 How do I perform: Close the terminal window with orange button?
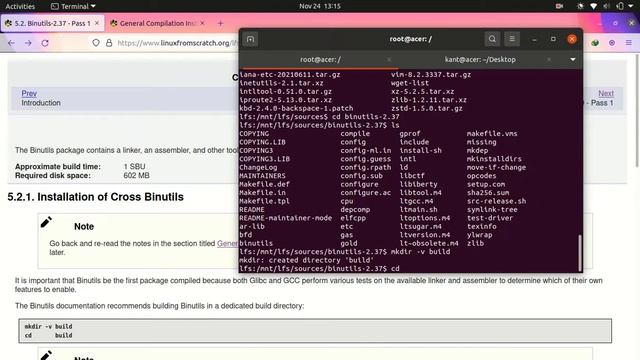click(572, 39)
